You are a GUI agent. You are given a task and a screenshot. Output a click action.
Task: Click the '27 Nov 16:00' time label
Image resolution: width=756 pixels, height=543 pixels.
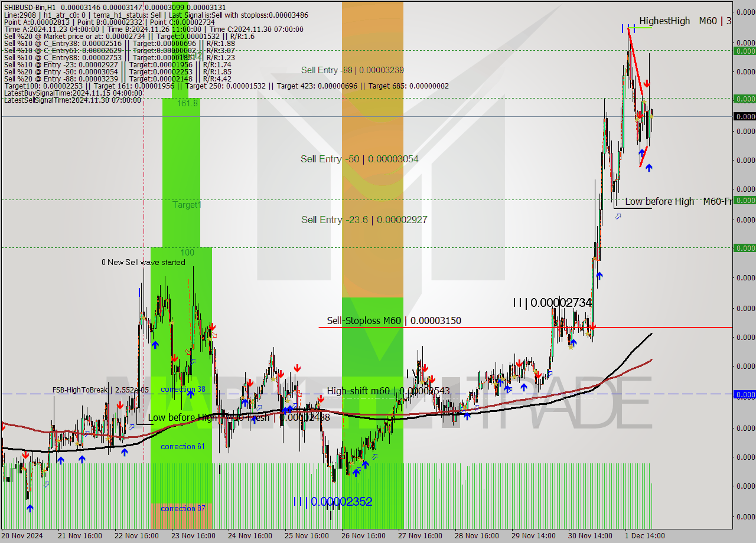(420, 536)
